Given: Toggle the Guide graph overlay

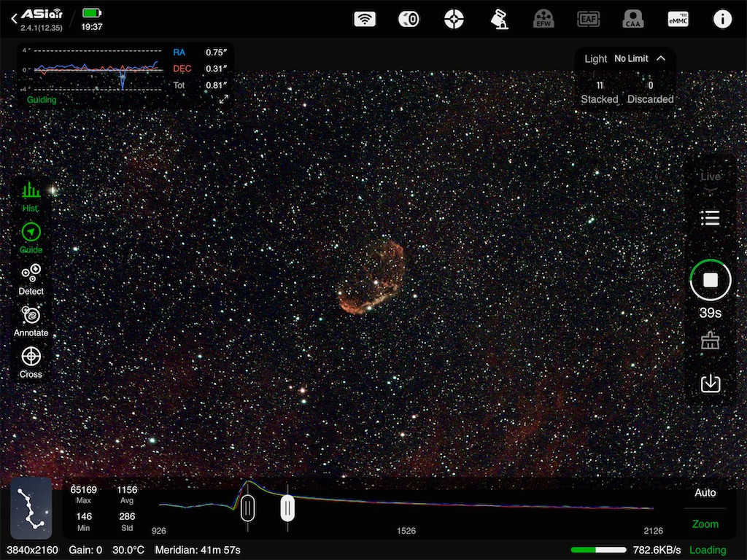Looking at the screenshot, I should point(31,238).
